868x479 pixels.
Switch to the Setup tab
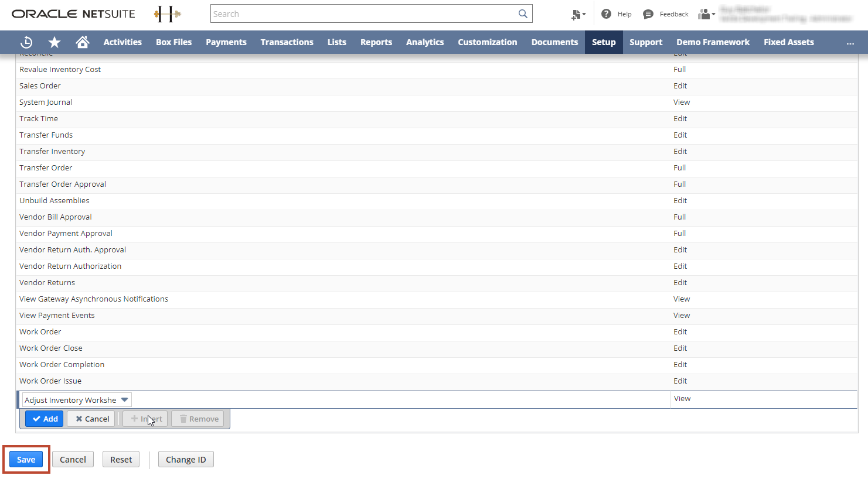coord(604,42)
